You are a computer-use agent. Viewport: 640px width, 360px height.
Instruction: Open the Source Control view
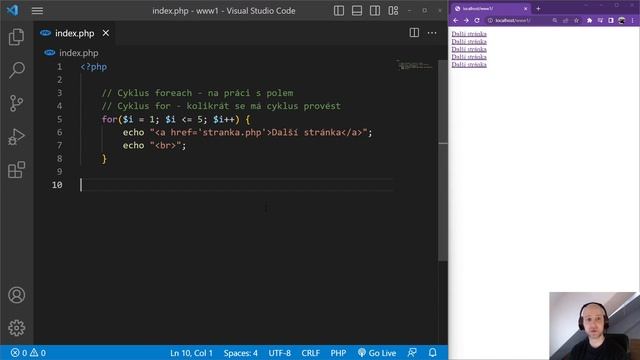[x=16, y=103]
